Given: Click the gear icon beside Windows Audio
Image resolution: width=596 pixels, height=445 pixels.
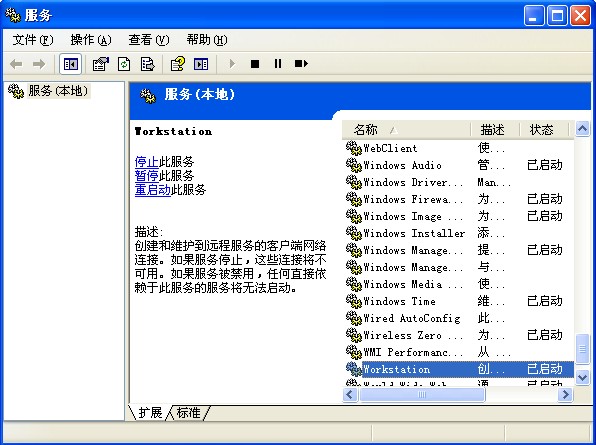Looking at the screenshot, I should pyautogui.click(x=353, y=165).
